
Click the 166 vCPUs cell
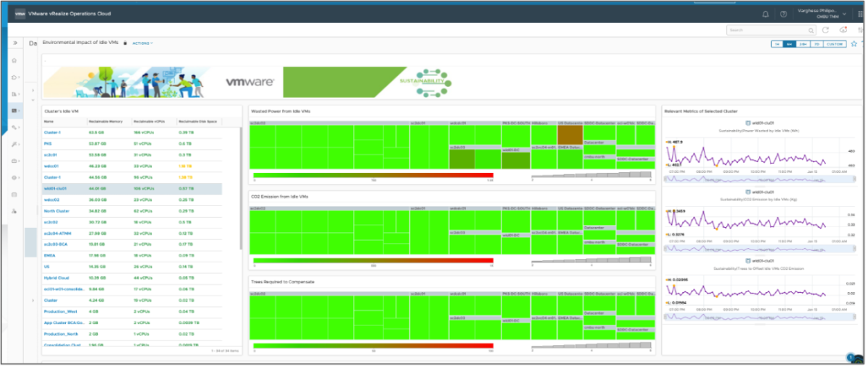(142, 132)
